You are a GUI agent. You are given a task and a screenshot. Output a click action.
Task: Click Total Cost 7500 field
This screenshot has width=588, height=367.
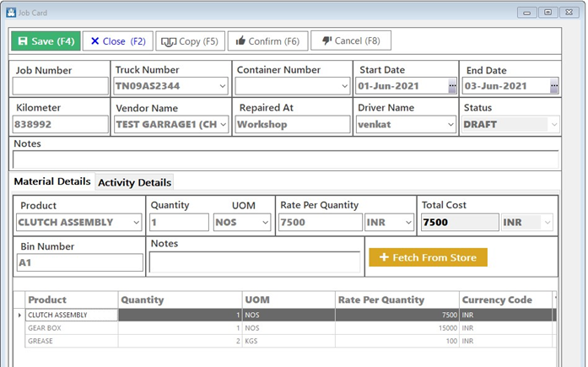[460, 222]
